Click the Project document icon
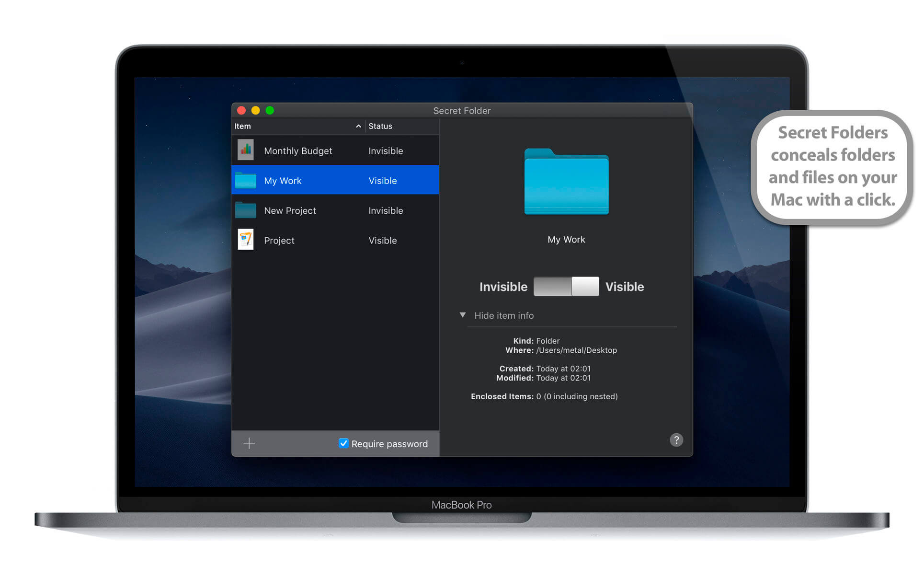Screen dimensions: 924x578 pyautogui.click(x=246, y=240)
